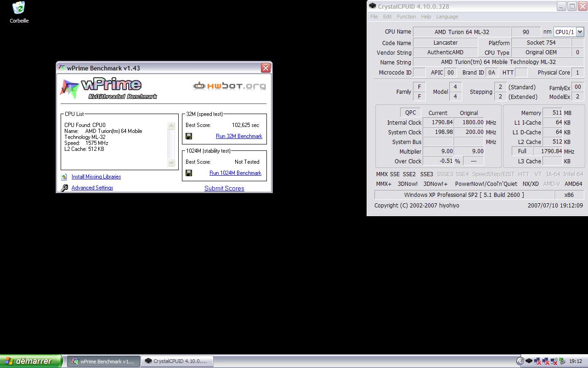Expand hidden system tray icons arrow
This screenshot has width=588, height=368.
520,361
